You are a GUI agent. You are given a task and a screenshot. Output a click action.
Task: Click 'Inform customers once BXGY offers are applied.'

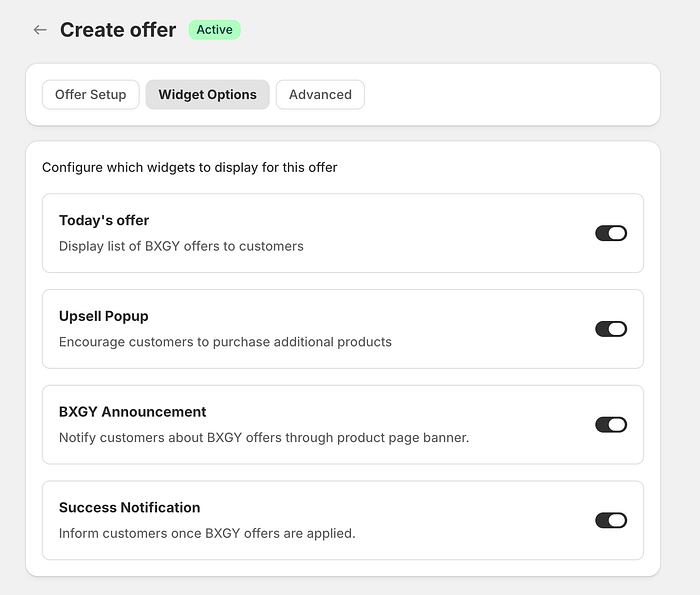point(207,533)
